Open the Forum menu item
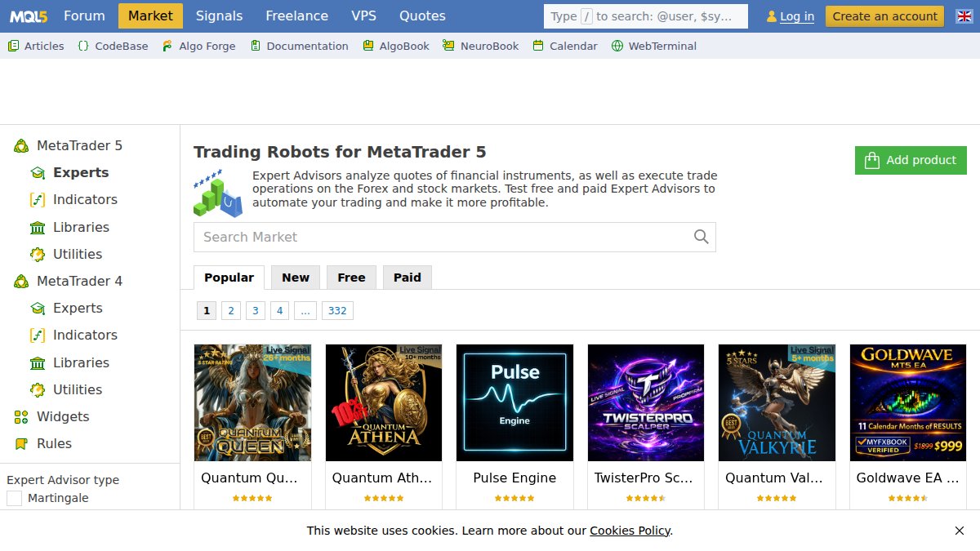Image resolution: width=980 pixels, height=551 pixels. click(x=84, y=16)
